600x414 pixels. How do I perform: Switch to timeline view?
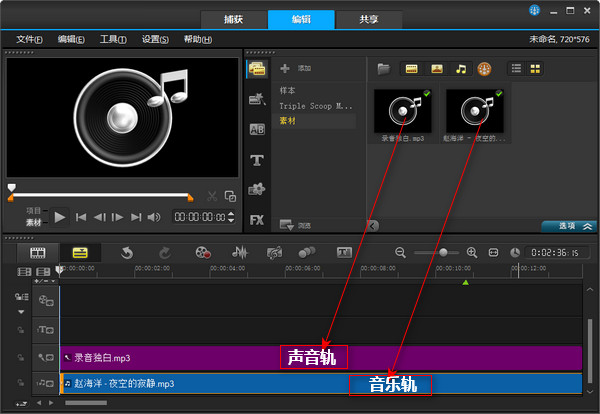coord(80,253)
